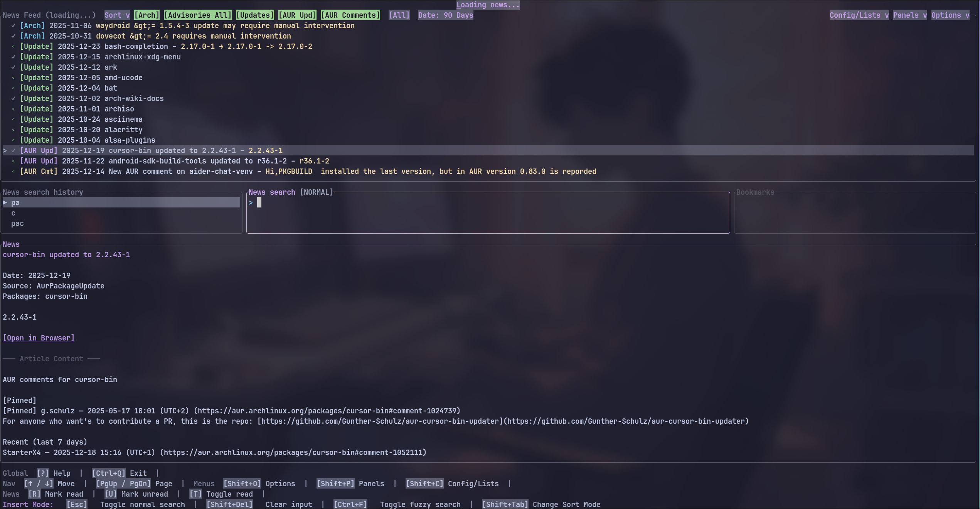The width and height of the screenshot is (980, 509).
Task: Click the [R] Mark read key hint
Action: point(56,494)
